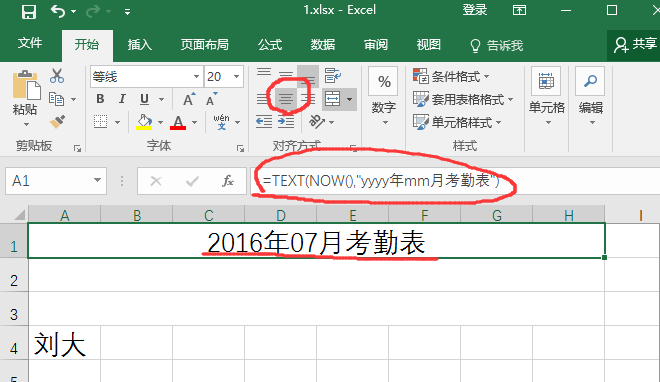Click the Name Box showing A1

coord(56,181)
